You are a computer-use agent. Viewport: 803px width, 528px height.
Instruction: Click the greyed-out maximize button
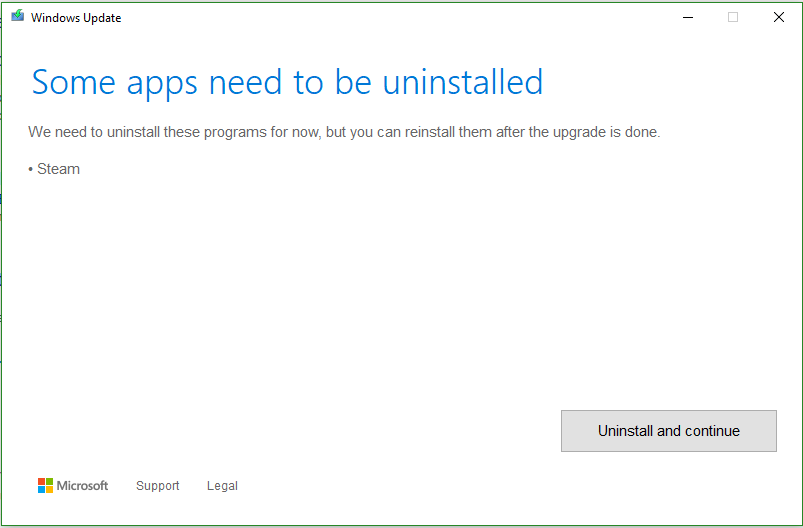point(733,17)
